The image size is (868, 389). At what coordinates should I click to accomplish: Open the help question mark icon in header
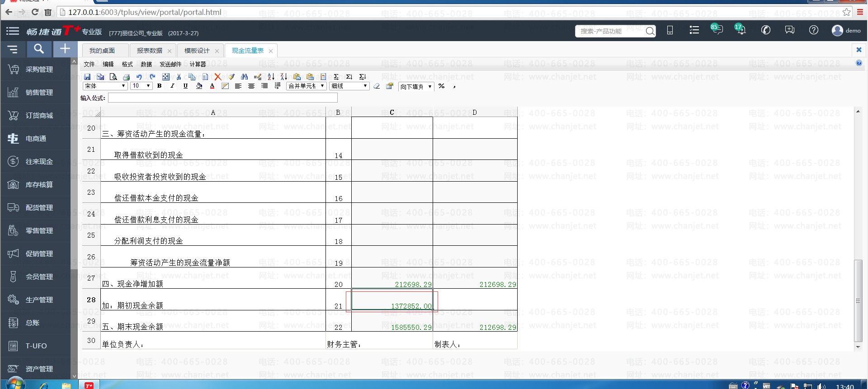[x=813, y=30]
